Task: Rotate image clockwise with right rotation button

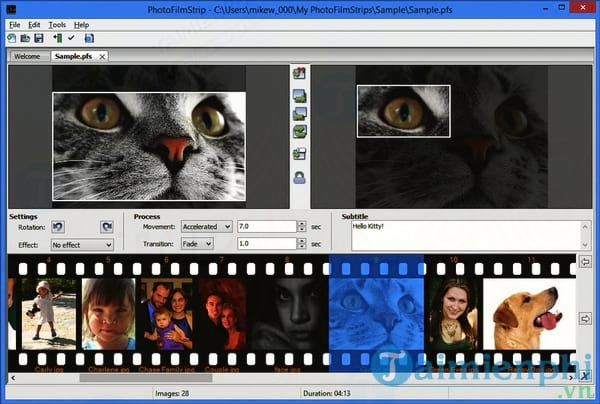Action: [x=107, y=227]
